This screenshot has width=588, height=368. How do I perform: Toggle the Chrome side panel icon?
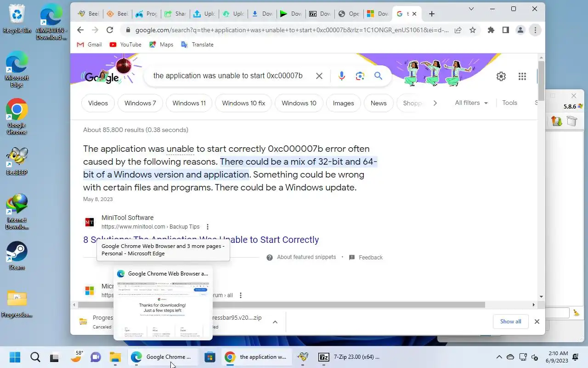coord(505,30)
